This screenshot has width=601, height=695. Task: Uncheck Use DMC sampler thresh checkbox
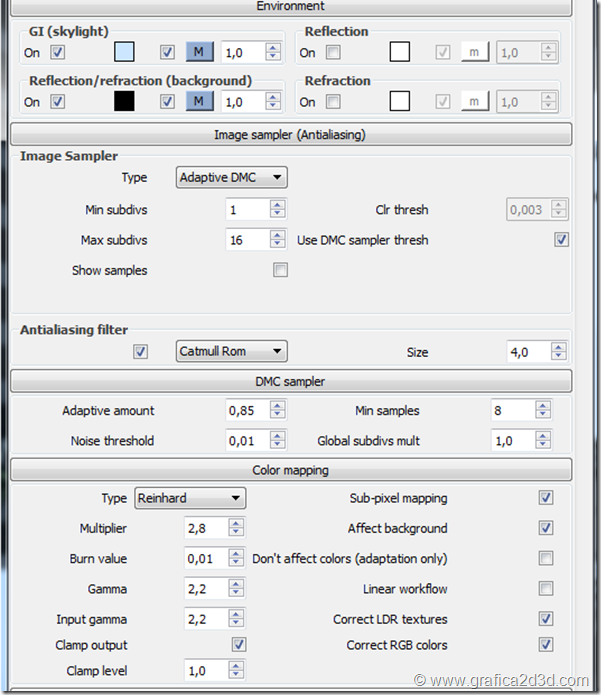click(561, 240)
